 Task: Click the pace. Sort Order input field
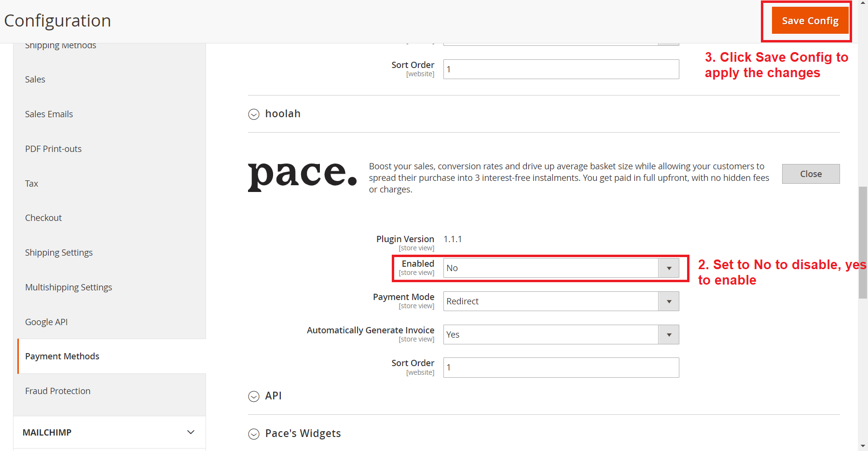561,368
